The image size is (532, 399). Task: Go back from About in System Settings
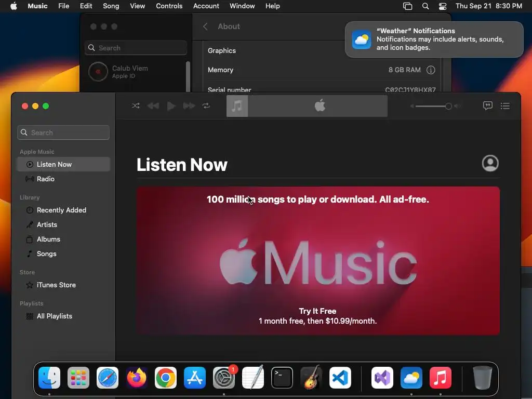tap(205, 26)
